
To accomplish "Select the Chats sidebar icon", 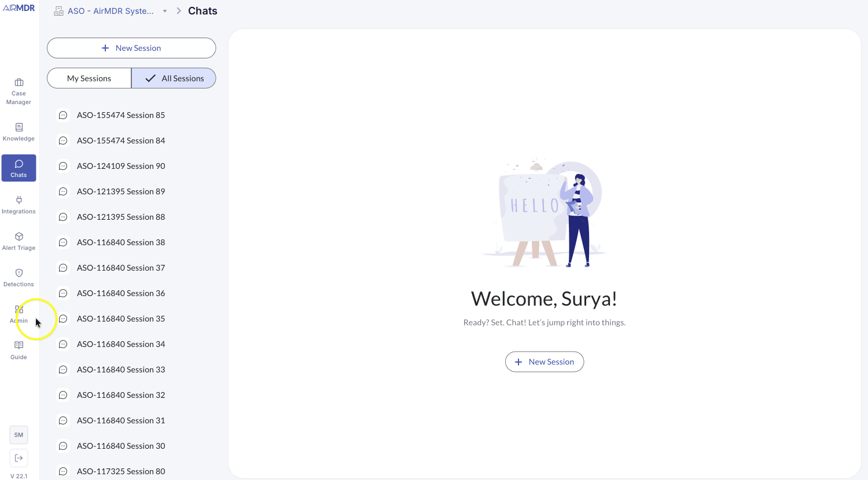I will [19, 168].
